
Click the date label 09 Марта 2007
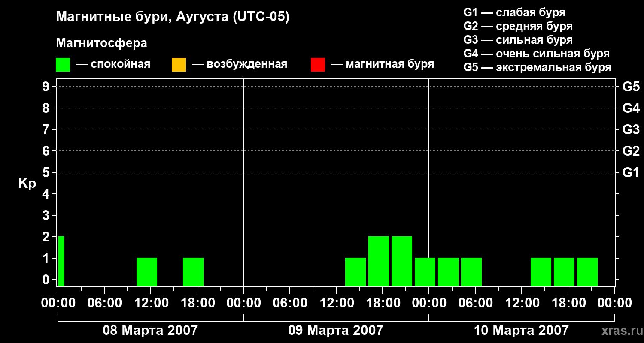pos(336,331)
